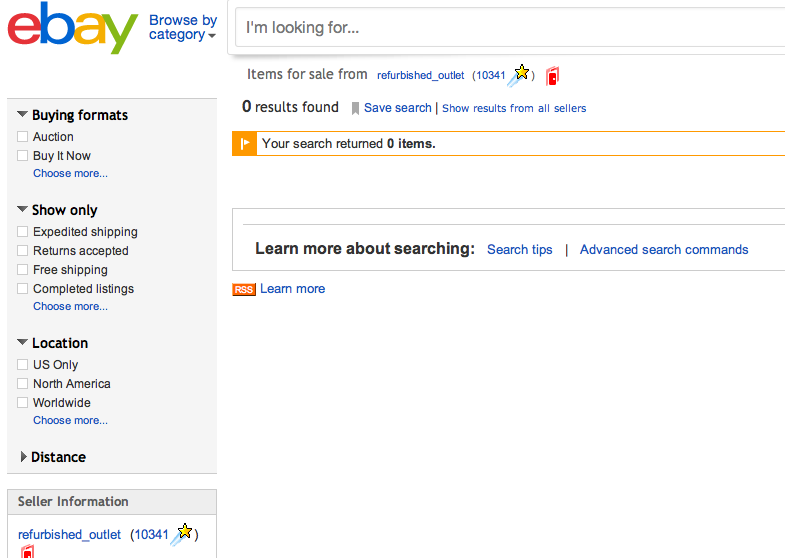Image resolution: width=785 pixels, height=558 pixels.
Task: Click the Save search bookmark icon
Action: pos(355,108)
